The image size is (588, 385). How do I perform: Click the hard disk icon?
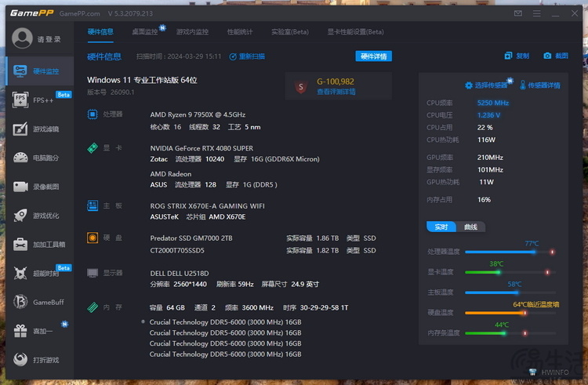(x=93, y=238)
